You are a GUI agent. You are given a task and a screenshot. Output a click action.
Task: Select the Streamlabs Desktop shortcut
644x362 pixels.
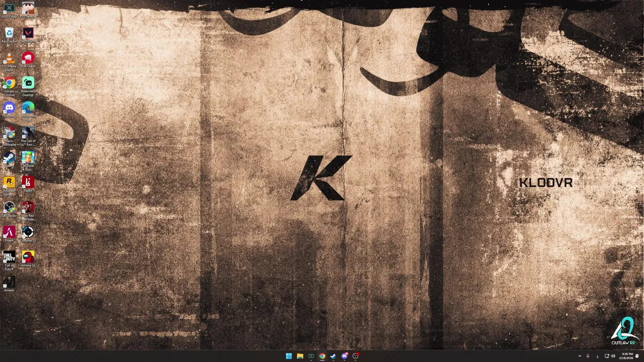(28, 86)
